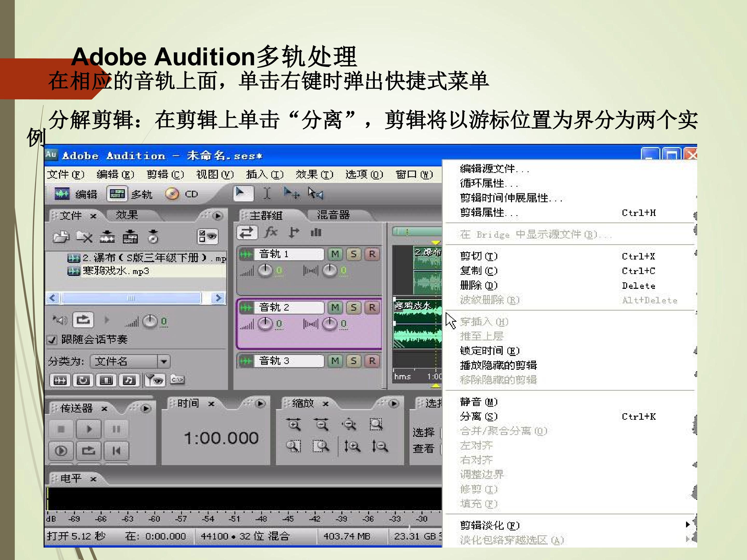Mute track 音轨 1 with M button
This screenshot has width=747, height=560.
pyautogui.click(x=335, y=254)
